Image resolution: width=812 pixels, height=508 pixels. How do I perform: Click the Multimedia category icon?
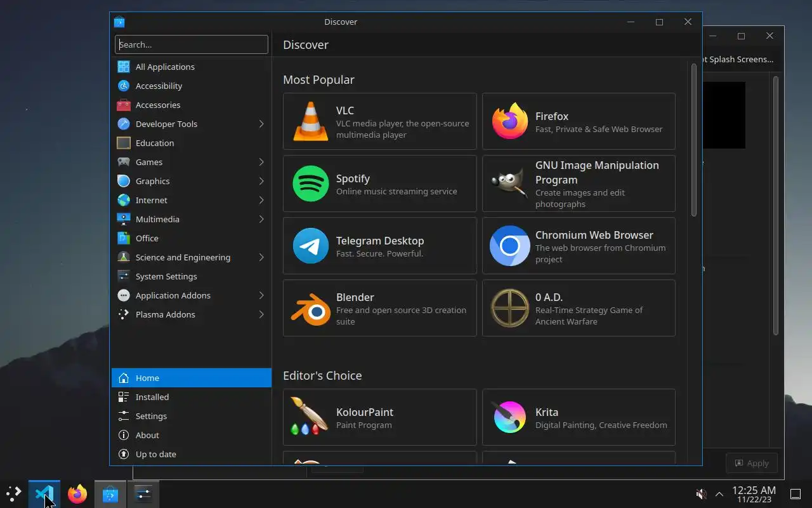coord(124,219)
